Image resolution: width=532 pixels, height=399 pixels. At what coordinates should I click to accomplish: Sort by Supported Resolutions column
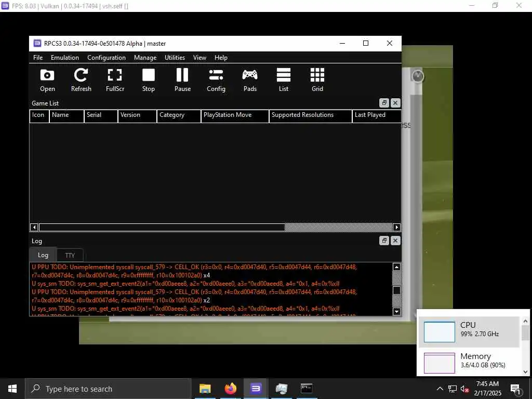pyautogui.click(x=311, y=115)
